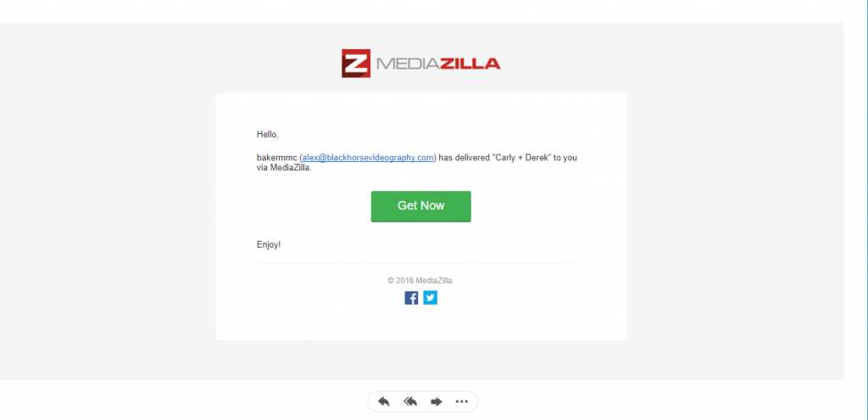The width and height of the screenshot is (868, 420).
Task: Click the red Z MediaZilla logo icon
Action: click(x=355, y=63)
